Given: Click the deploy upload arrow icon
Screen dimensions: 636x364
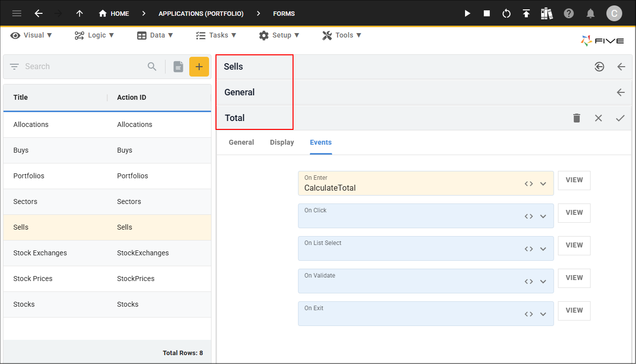Looking at the screenshot, I should [526, 13].
